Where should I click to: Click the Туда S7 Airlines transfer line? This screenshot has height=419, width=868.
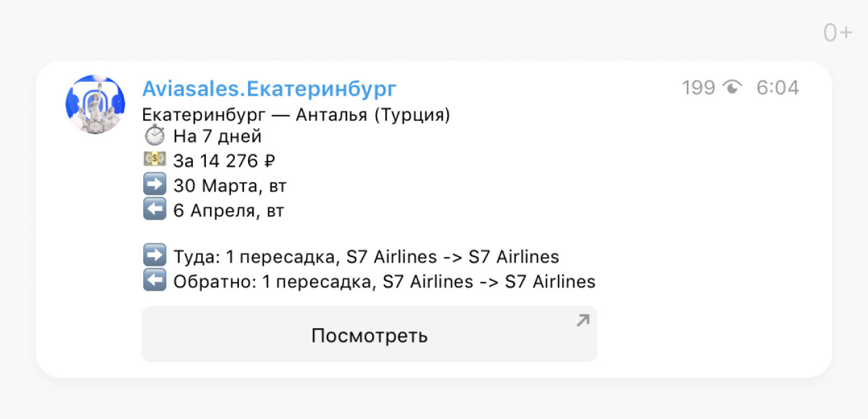pos(366,257)
